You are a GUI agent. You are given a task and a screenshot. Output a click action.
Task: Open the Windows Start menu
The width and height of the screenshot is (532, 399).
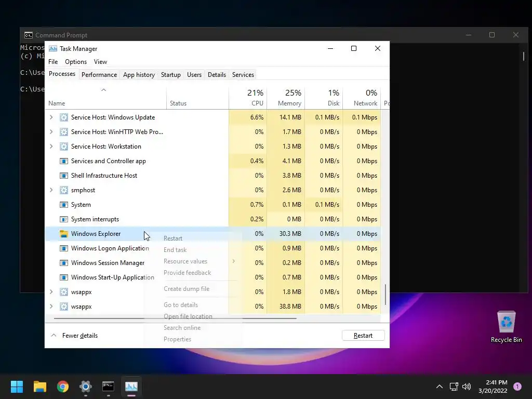tap(17, 387)
